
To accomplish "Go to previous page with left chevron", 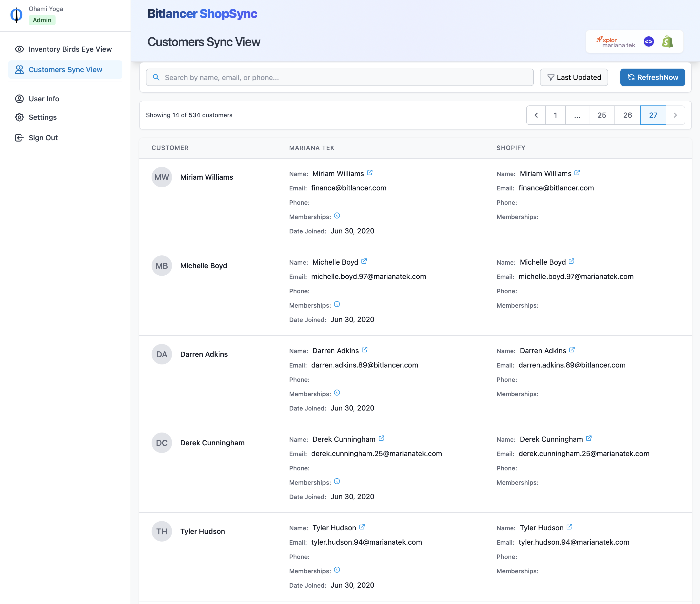I will pyautogui.click(x=536, y=115).
